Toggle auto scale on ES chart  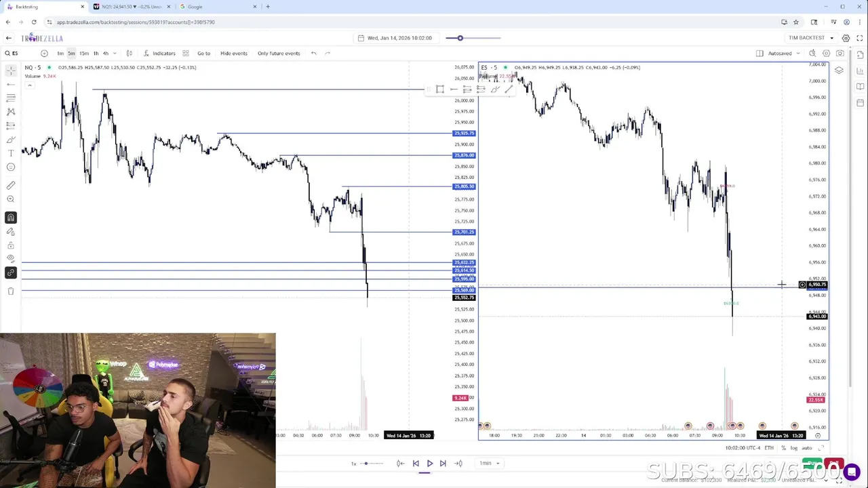pyautogui.click(x=806, y=448)
